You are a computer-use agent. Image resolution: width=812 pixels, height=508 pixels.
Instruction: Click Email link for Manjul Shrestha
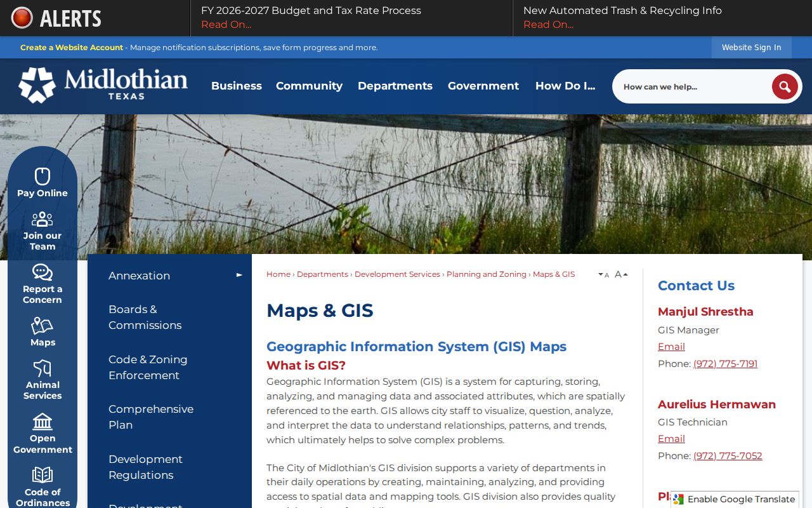pos(671,347)
